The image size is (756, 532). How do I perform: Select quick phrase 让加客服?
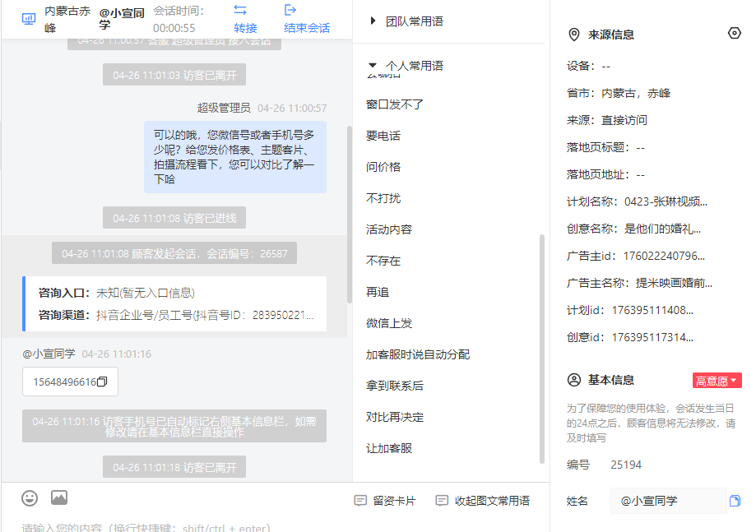point(388,449)
